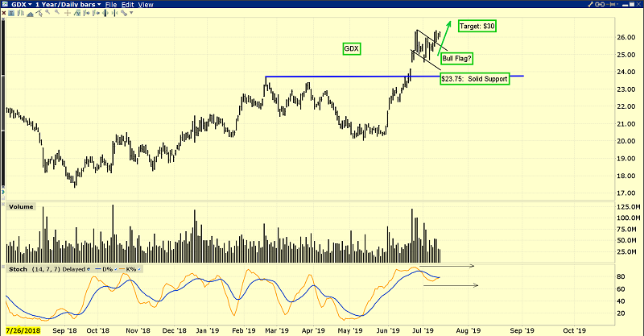Select the trendline drawing tool

coord(39,13)
